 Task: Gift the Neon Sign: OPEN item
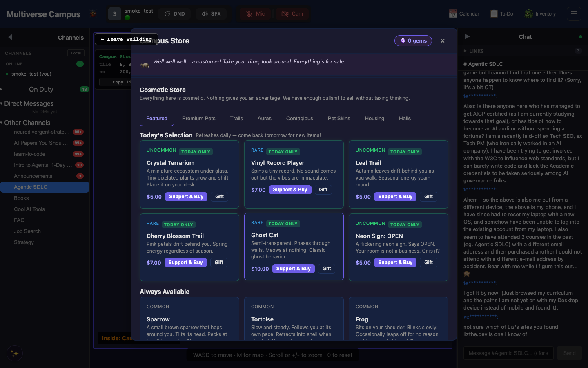coord(428,263)
